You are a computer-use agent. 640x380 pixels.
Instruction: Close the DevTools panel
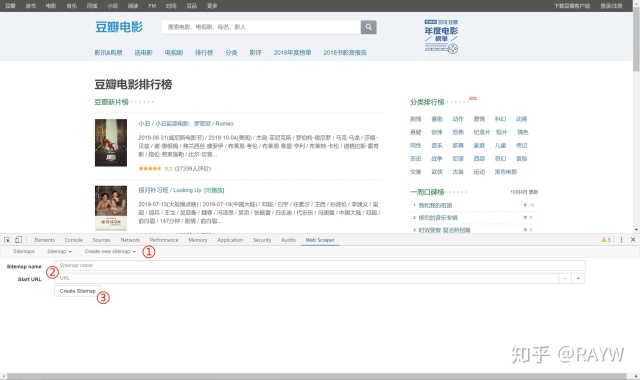click(633, 240)
